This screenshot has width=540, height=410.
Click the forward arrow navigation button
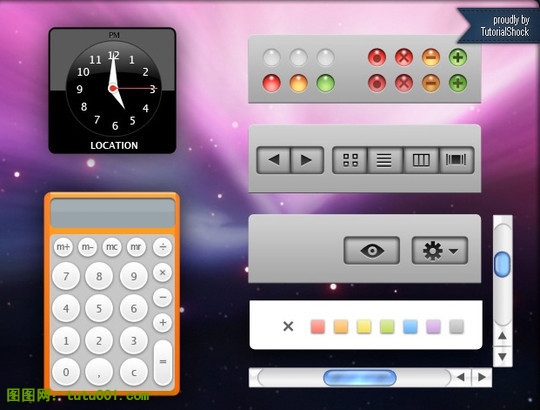[307, 160]
